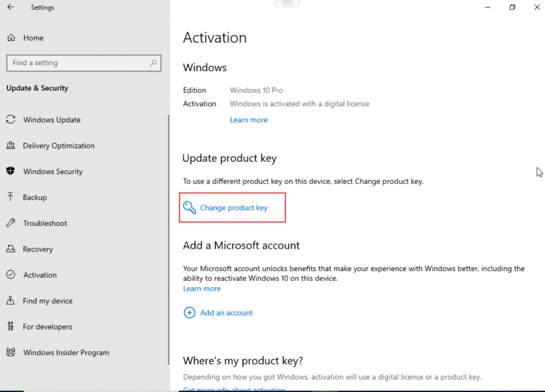Click the Troubleshoot wrench icon
The image size is (545, 392).
coord(11,223)
